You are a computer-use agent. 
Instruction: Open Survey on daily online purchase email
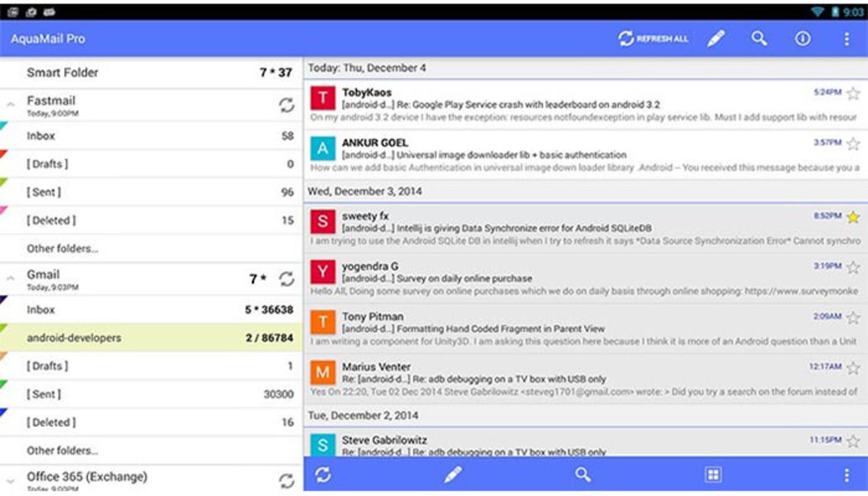(437, 279)
